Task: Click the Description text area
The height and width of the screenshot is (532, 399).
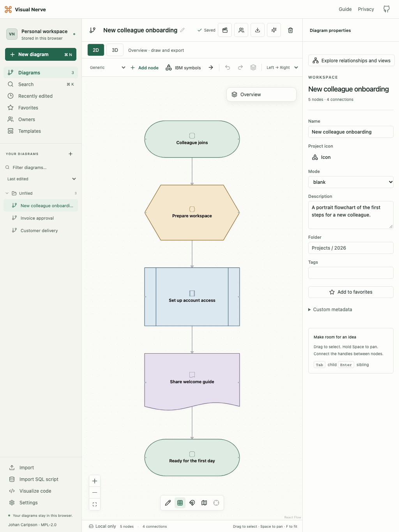Action: click(351, 215)
